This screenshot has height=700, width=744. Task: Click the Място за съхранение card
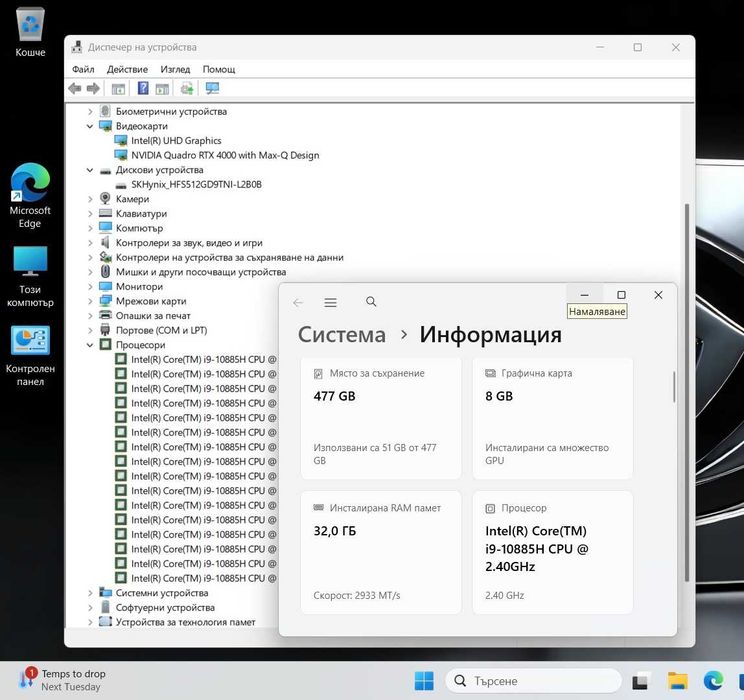click(381, 418)
